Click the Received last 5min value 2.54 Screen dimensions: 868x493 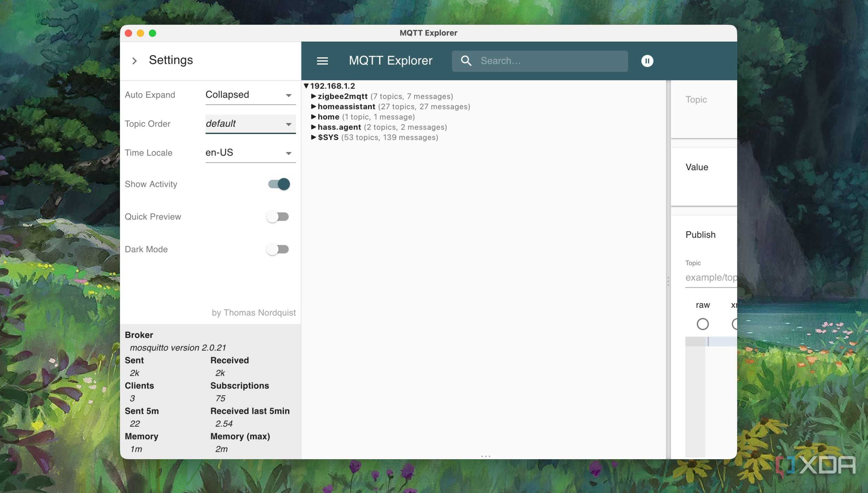tap(224, 424)
